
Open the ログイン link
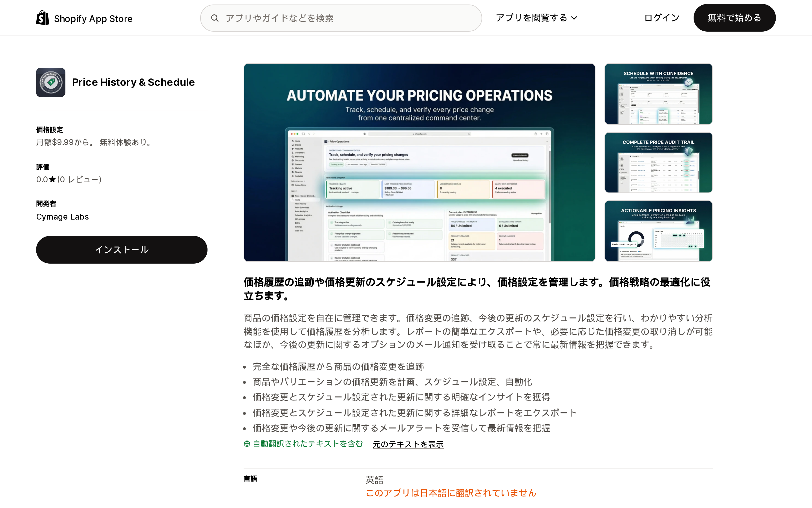(x=662, y=18)
